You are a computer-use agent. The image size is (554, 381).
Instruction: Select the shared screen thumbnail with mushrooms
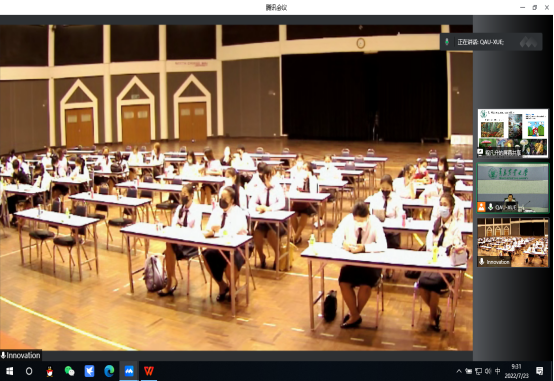513,133
